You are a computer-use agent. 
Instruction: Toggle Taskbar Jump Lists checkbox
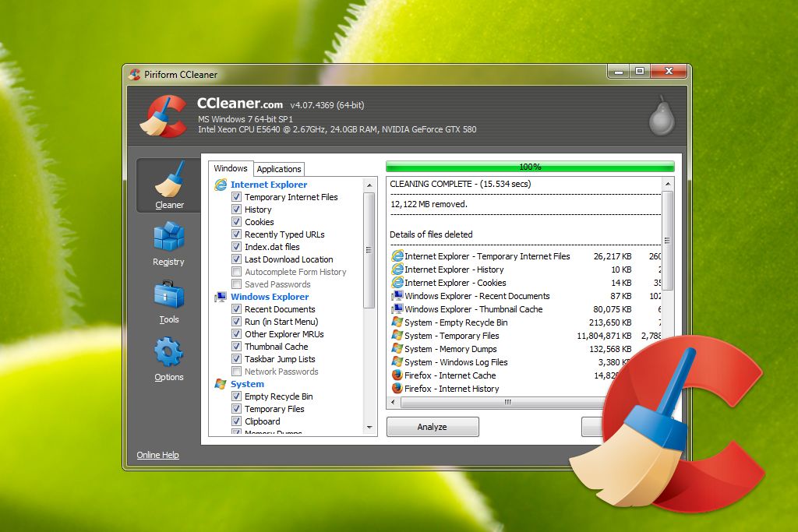coord(236,359)
